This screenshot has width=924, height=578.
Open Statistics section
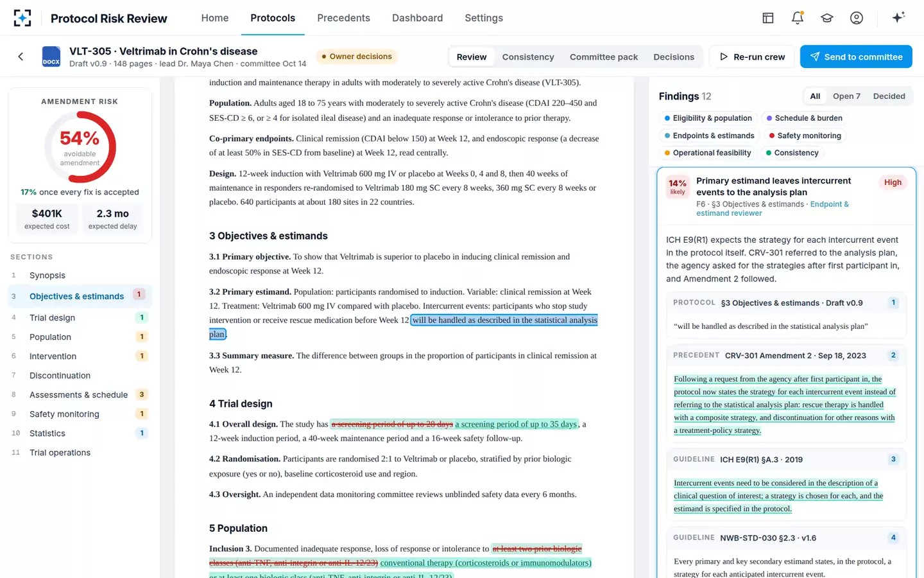pos(80,433)
